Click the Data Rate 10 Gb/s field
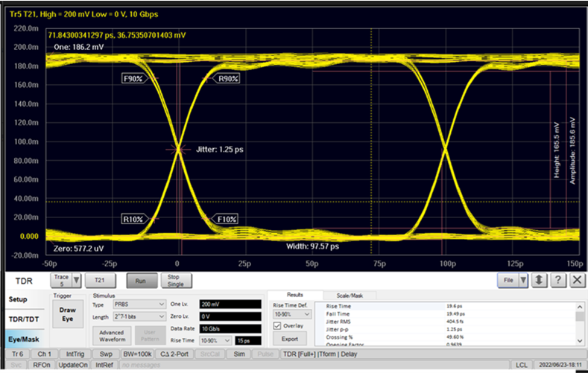The image size is (588, 373). (x=230, y=328)
